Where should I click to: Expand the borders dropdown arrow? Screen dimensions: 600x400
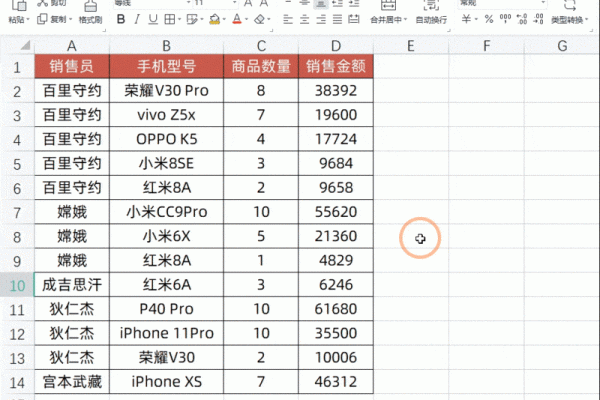(179, 20)
